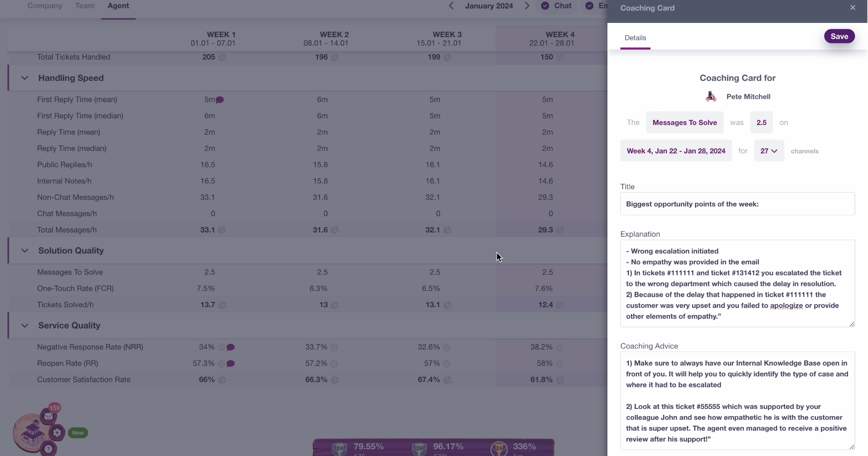Save the coaching card
This screenshot has width=868, height=456.
coord(839,36)
